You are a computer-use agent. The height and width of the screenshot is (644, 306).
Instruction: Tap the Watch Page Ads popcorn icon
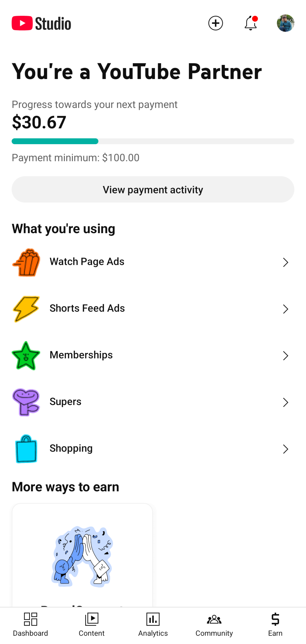[x=26, y=262]
